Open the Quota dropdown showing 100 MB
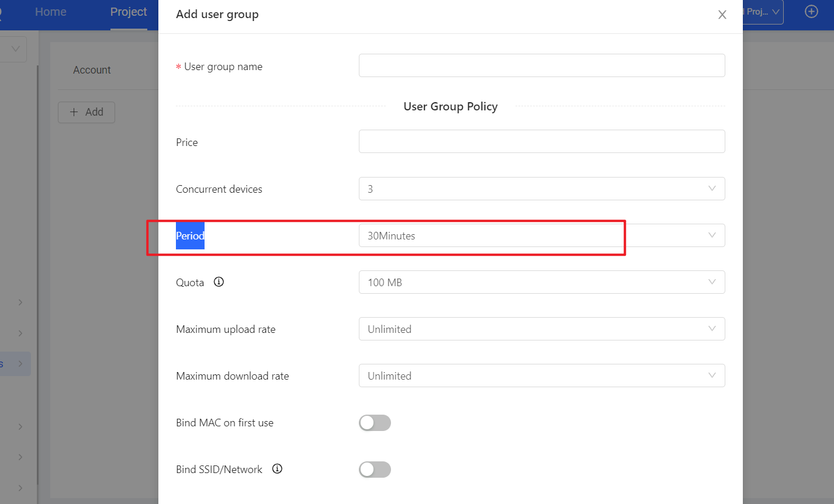834x504 pixels. point(541,282)
